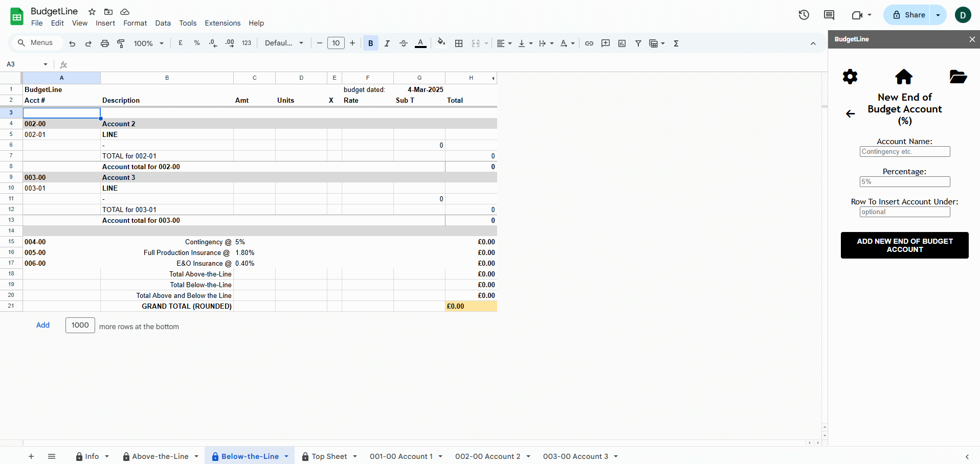
Task: Create a filter icon
Action: coord(638,43)
